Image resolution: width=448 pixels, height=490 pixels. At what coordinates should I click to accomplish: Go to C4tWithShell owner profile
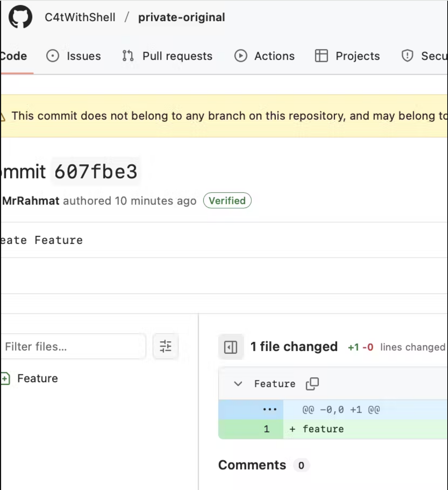[80, 17]
